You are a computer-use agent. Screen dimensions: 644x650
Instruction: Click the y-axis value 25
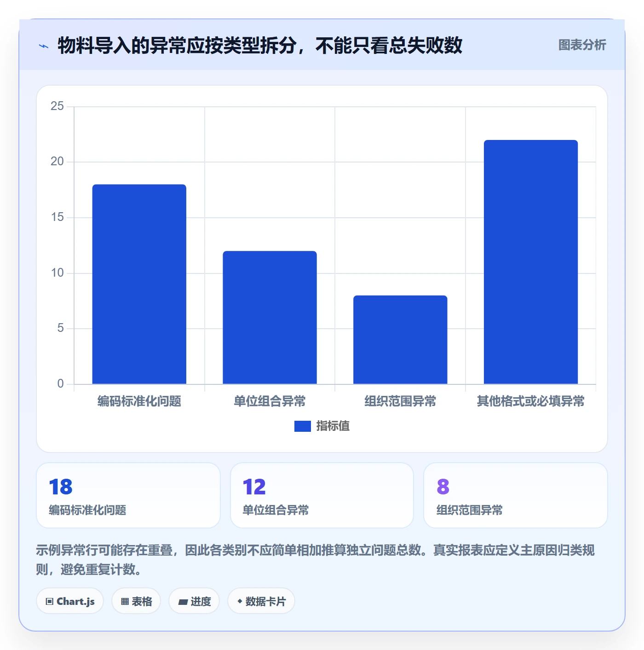[x=57, y=106]
